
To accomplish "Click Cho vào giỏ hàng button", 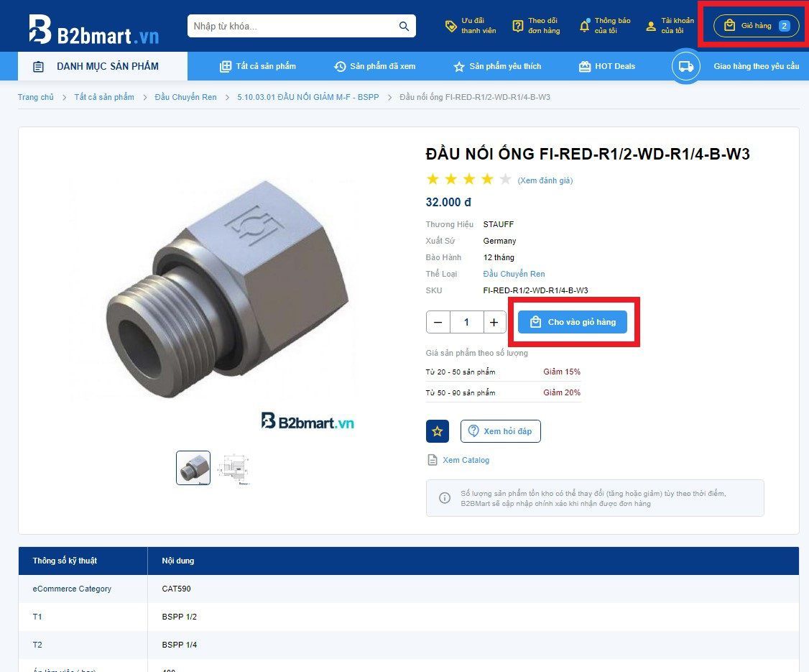I will pyautogui.click(x=573, y=322).
